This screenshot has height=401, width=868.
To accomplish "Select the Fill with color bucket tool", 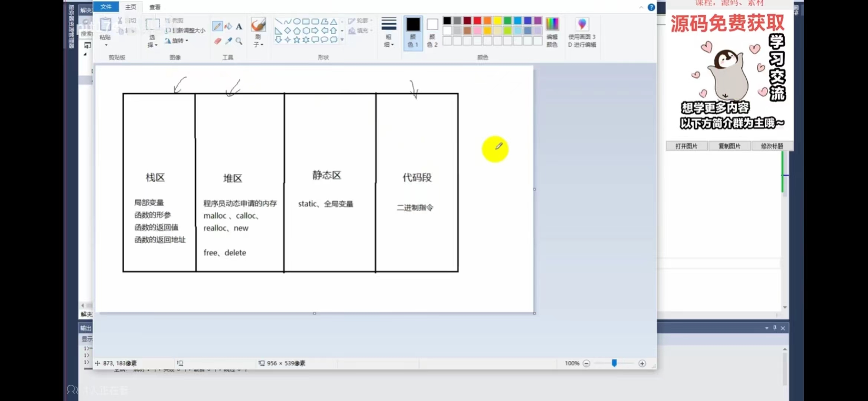I will pos(228,26).
